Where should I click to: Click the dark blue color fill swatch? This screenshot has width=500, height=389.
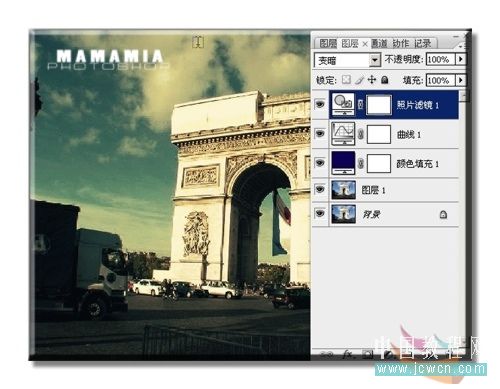pyautogui.click(x=343, y=163)
